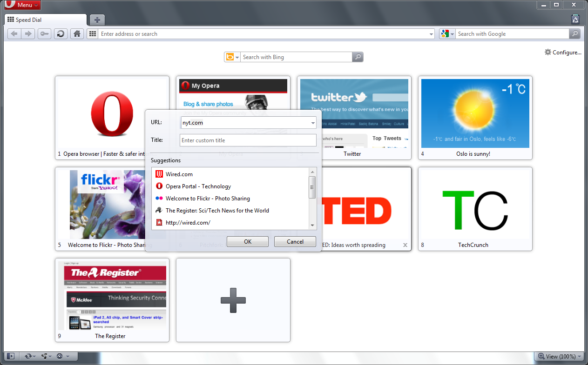Click the Speed Dial grid icon in address bar

tap(93, 34)
